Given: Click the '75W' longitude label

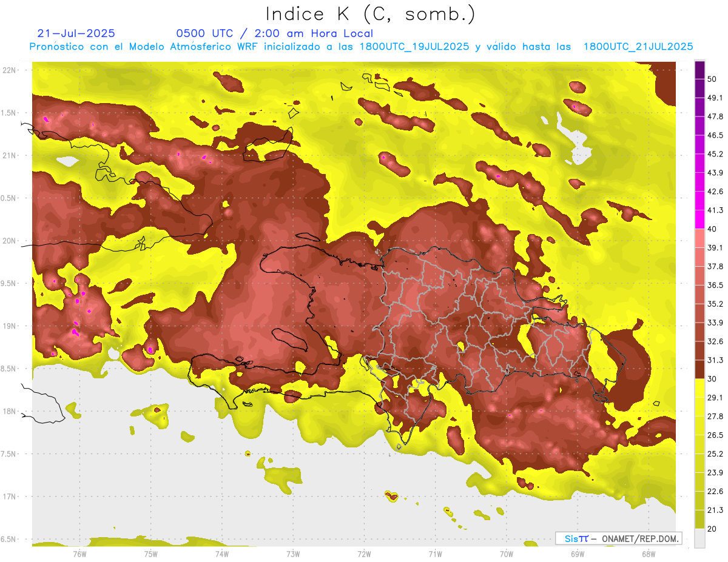Looking at the screenshot, I should coord(151,554).
